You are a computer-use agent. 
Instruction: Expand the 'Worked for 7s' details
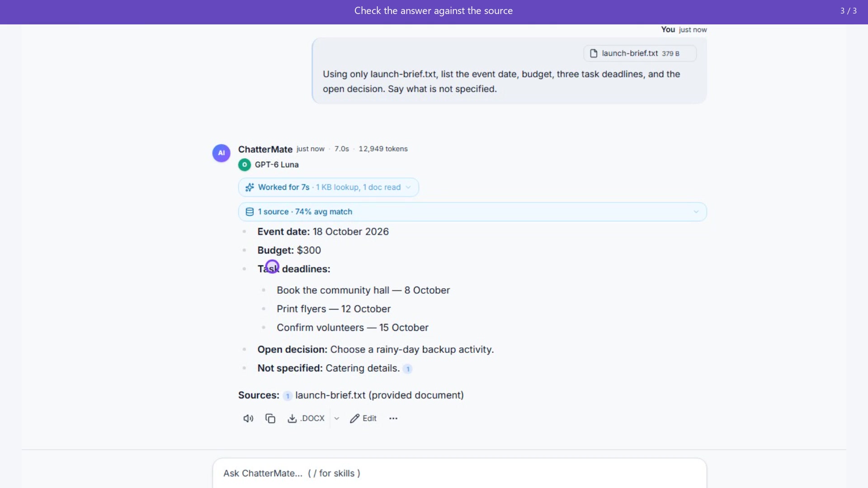click(328, 187)
